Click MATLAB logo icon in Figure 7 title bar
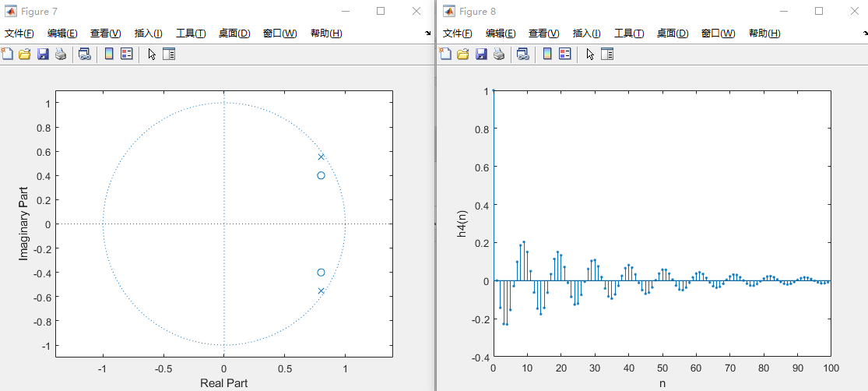The height and width of the screenshot is (391, 868). pyautogui.click(x=11, y=11)
